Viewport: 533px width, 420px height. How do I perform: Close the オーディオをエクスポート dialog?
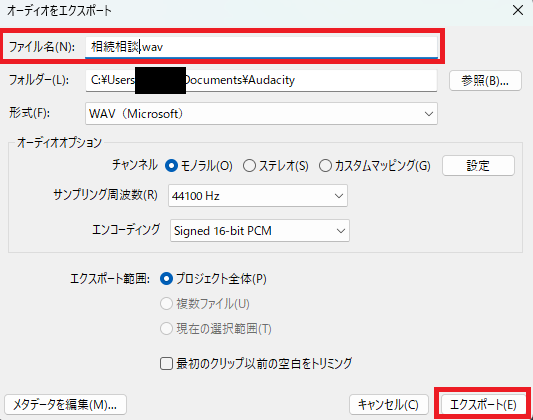point(518,10)
